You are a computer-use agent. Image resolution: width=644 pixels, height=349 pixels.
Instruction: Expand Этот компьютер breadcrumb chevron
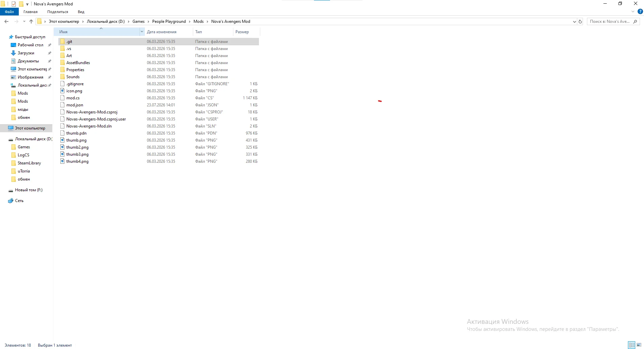pos(83,21)
